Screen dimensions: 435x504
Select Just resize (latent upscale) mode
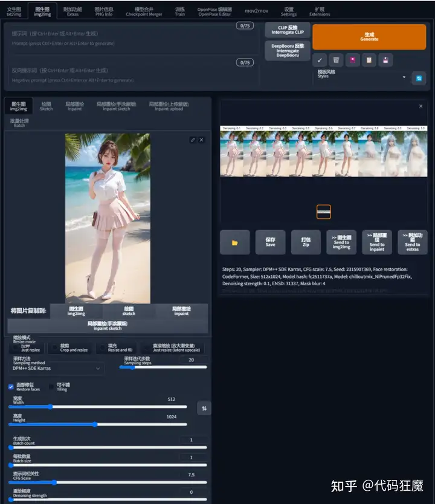(172, 348)
